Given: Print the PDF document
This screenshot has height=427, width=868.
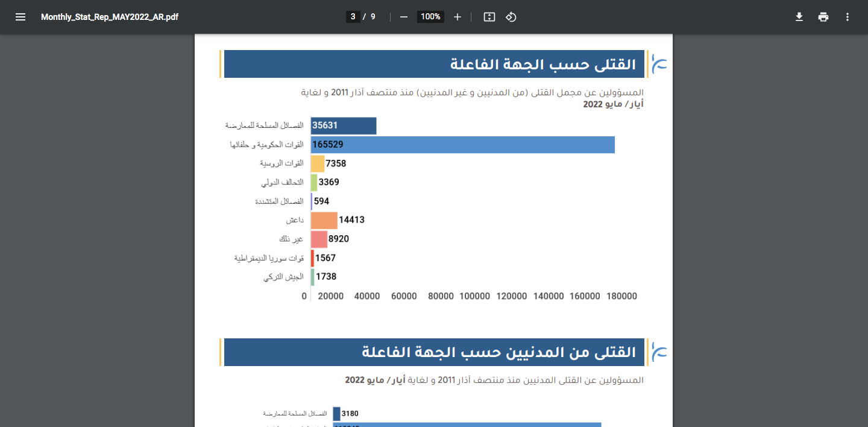Looking at the screenshot, I should [x=823, y=17].
